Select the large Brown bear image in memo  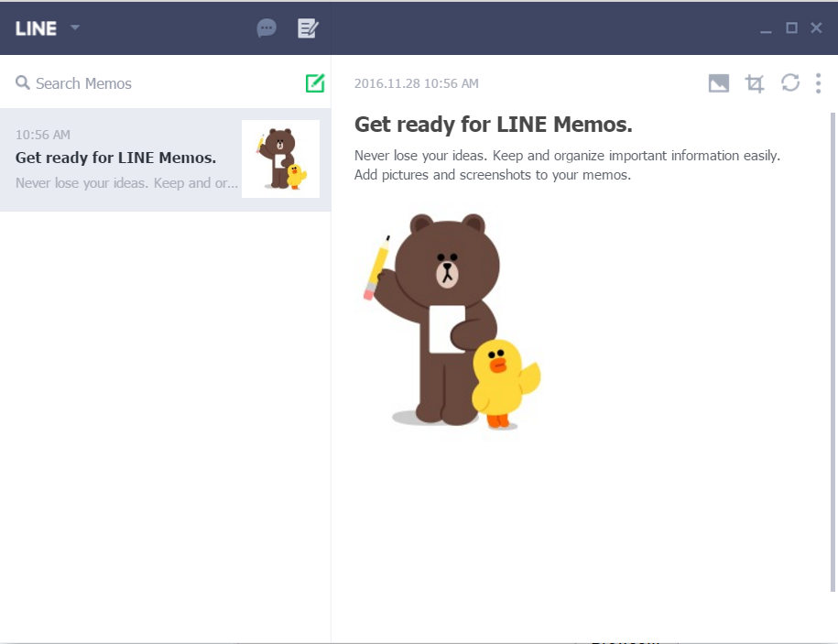447,321
